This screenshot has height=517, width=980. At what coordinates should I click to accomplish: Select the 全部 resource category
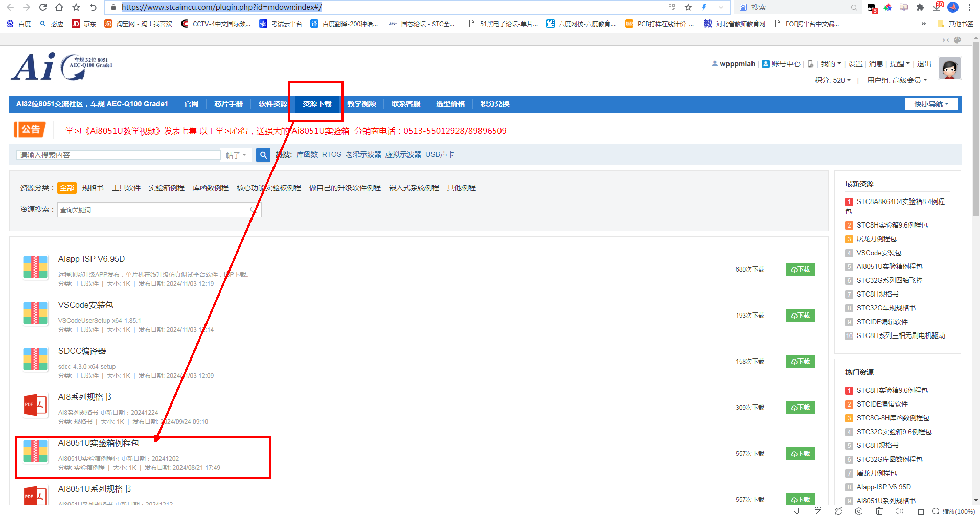click(x=67, y=188)
